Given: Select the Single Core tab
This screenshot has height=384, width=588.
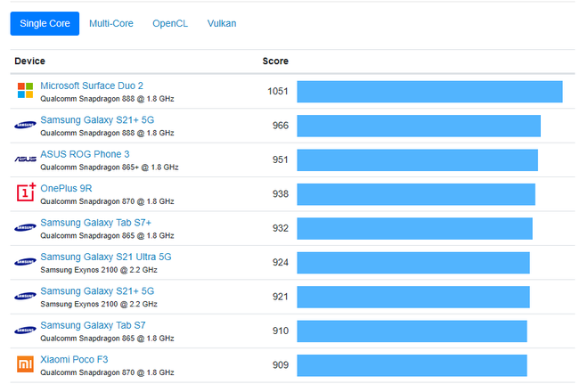Looking at the screenshot, I should pos(45,24).
